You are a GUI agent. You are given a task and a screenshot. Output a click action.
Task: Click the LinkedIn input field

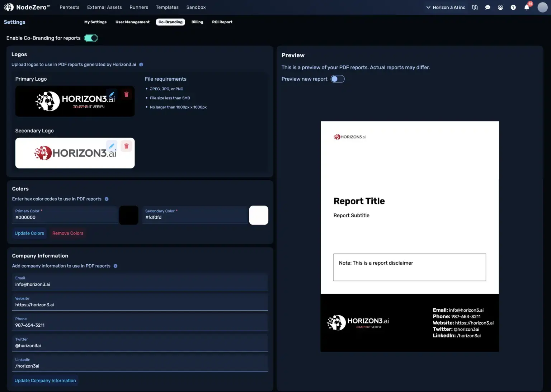pyautogui.click(x=140, y=363)
